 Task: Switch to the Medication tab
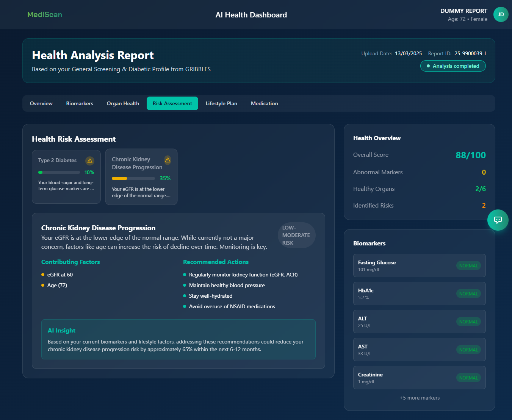click(265, 103)
